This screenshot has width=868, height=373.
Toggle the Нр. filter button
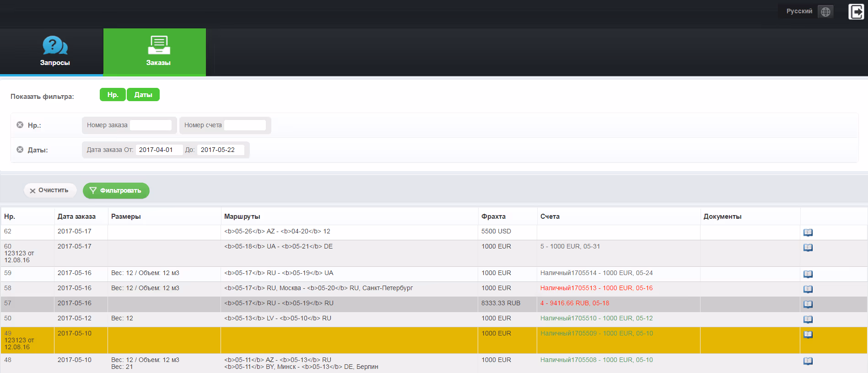pyautogui.click(x=113, y=94)
